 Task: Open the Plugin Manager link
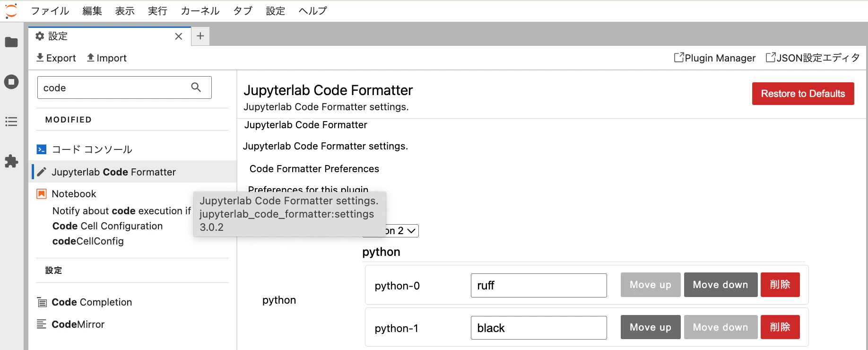(x=715, y=58)
